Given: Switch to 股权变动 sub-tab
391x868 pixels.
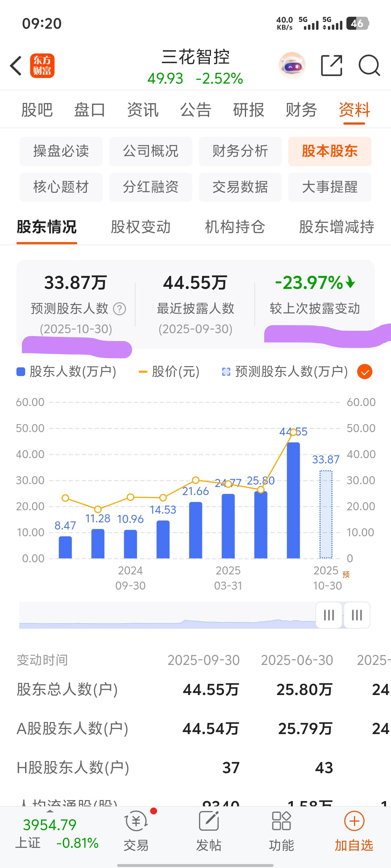Looking at the screenshot, I should pyautogui.click(x=141, y=227).
